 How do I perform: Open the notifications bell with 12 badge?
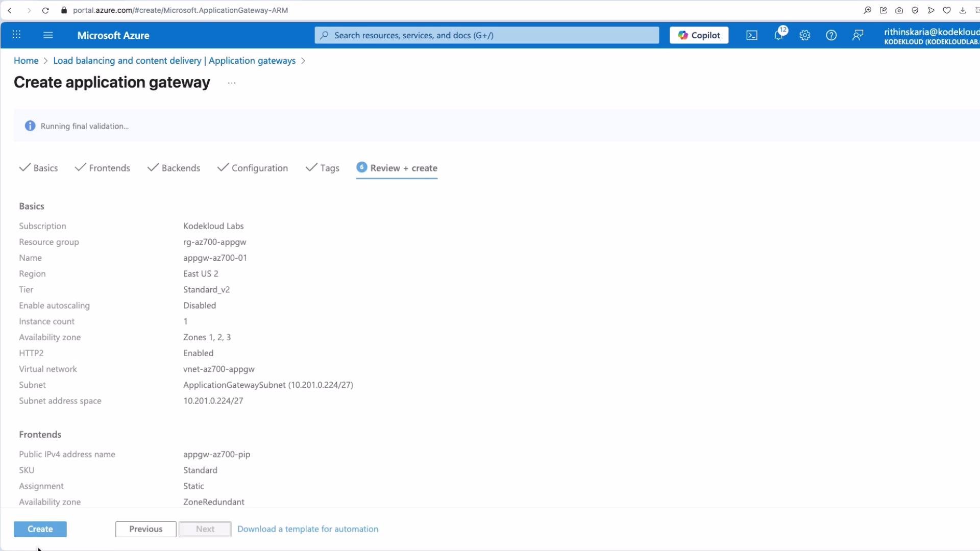(x=779, y=35)
